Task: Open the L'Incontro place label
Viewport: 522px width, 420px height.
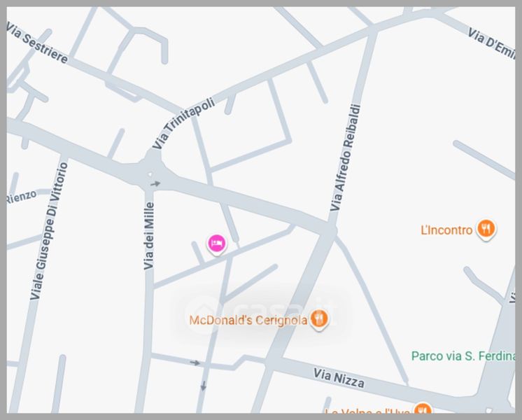Action: pyautogui.click(x=446, y=230)
